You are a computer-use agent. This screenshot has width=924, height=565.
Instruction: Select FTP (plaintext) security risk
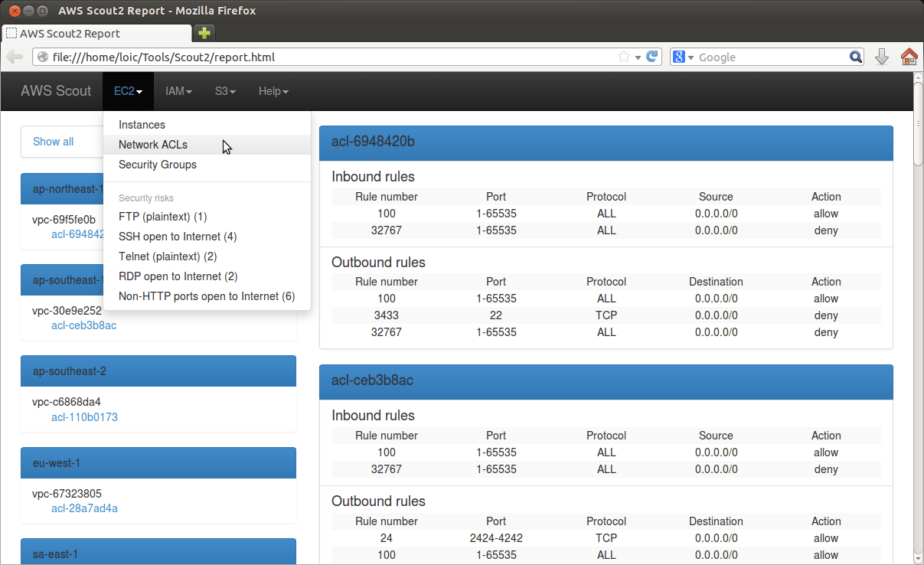point(207,217)
